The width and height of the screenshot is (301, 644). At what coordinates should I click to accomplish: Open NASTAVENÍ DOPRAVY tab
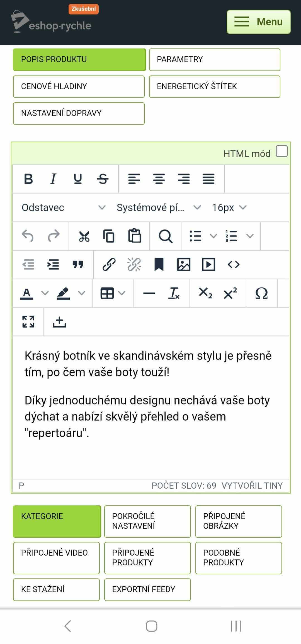coord(79,113)
